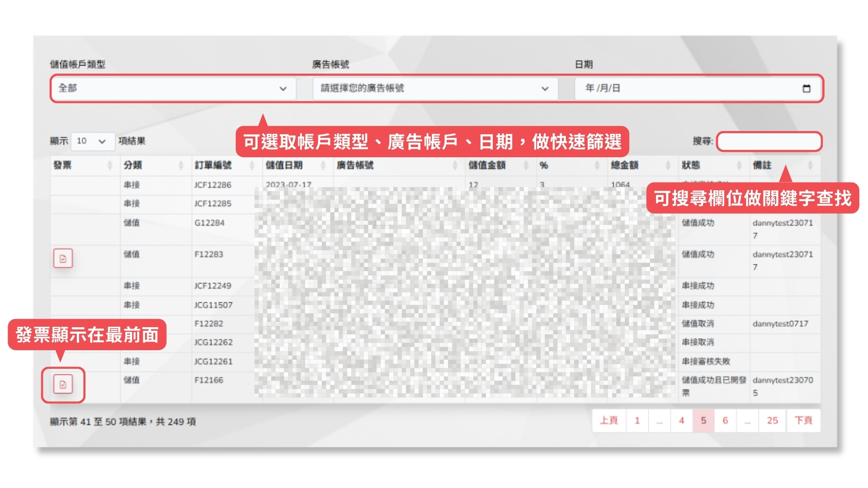The width and height of the screenshot is (868, 488).
Task: Sort by 儲值金額 column arrows
Action: [526, 165]
